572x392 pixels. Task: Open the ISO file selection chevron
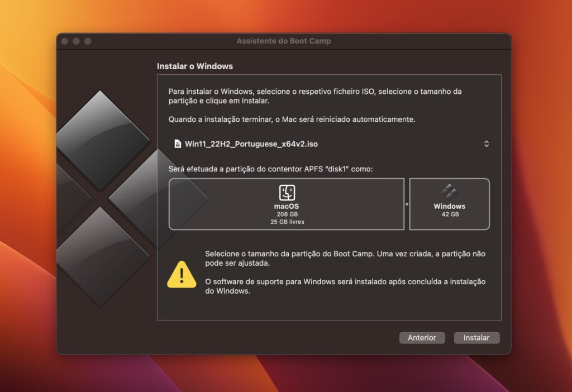click(x=486, y=144)
